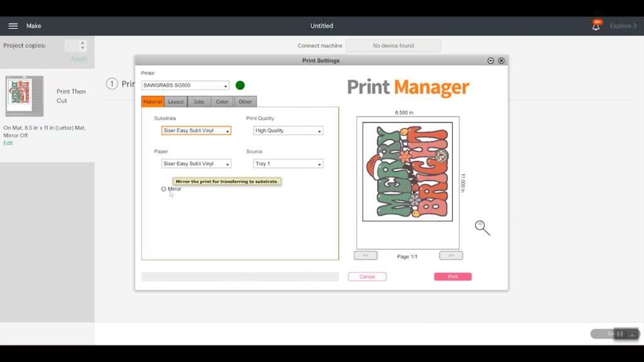Screen dimensions: 644x362
Task: Switch to the Layout tab
Action: 175,102
